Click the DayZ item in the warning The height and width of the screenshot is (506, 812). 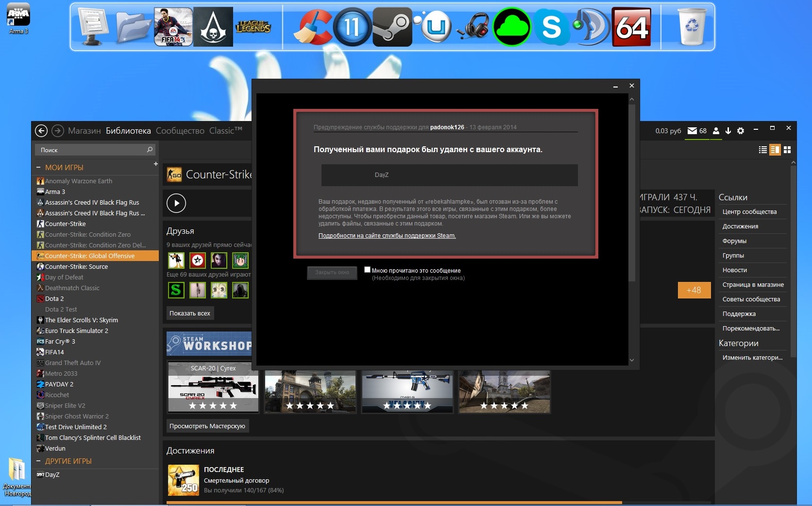[x=449, y=175]
